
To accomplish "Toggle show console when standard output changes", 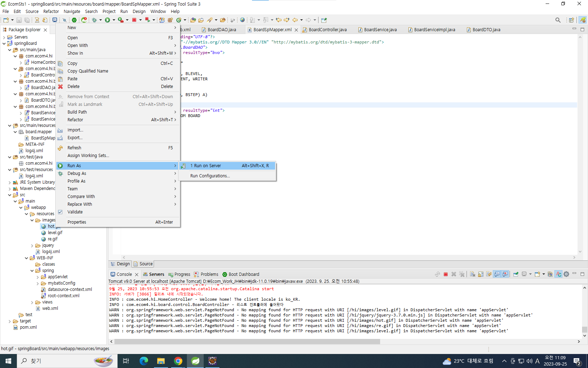I will [497, 274].
